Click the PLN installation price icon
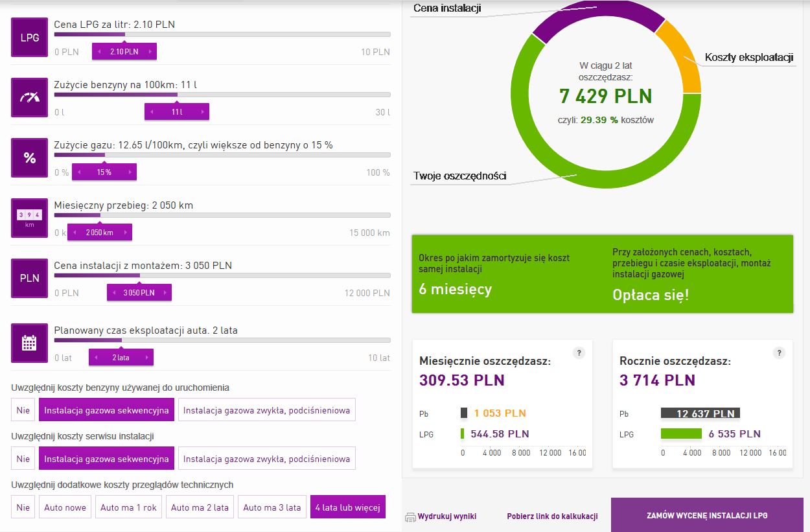This screenshot has width=810, height=532. 30,278
